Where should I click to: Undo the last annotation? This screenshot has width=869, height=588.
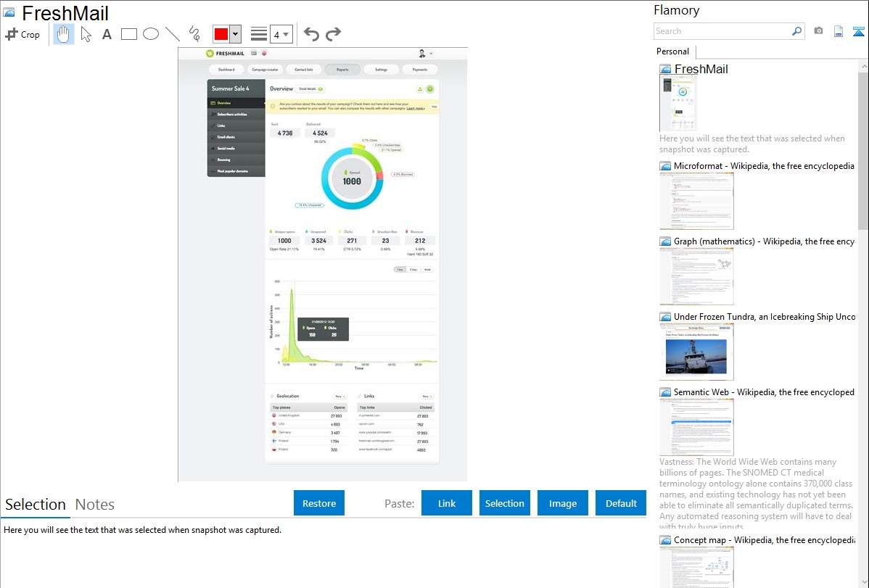tap(311, 34)
